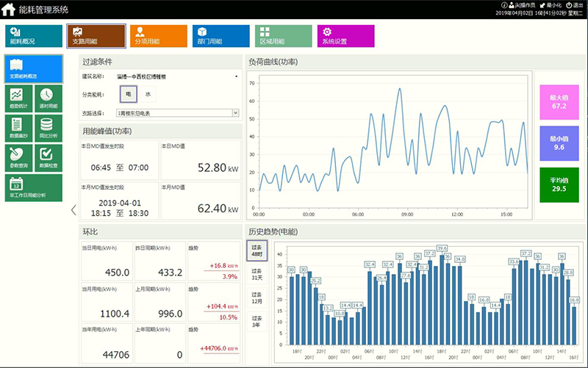Select 水 energy type toggle
This screenshot has height=368, width=588.
[x=148, y=94]
